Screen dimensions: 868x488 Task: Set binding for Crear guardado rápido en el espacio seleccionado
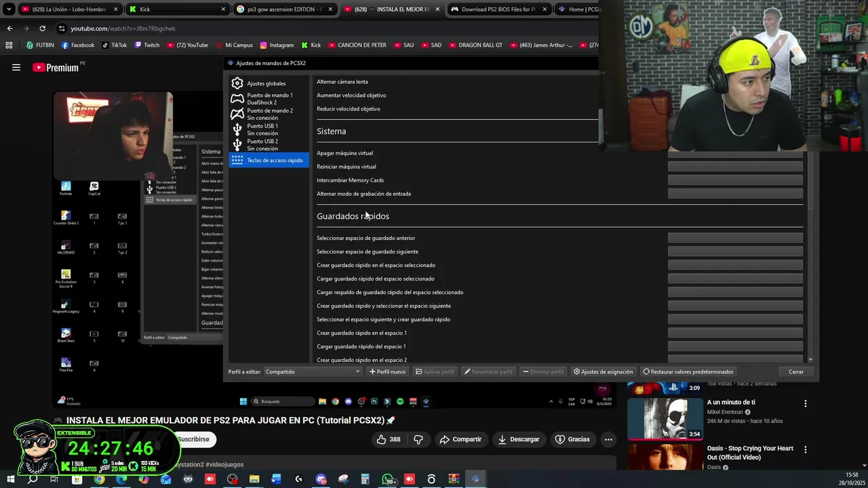(735, 265)
